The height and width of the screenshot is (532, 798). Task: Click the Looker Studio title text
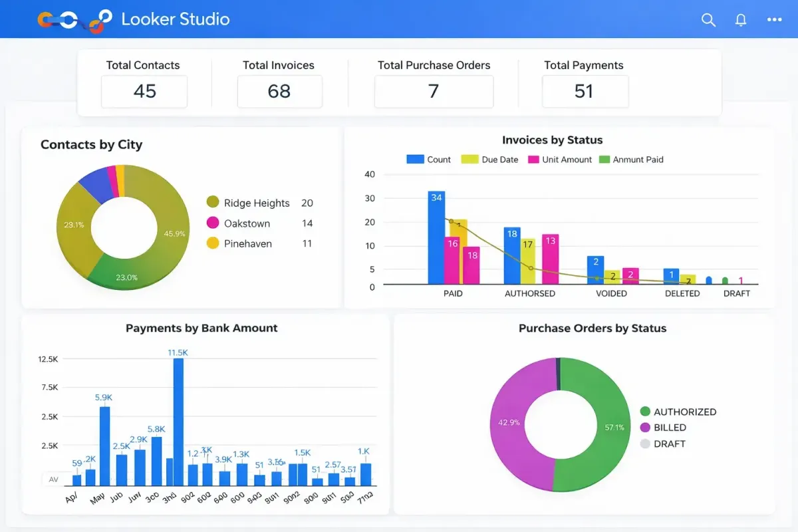[x=176, y=19]
